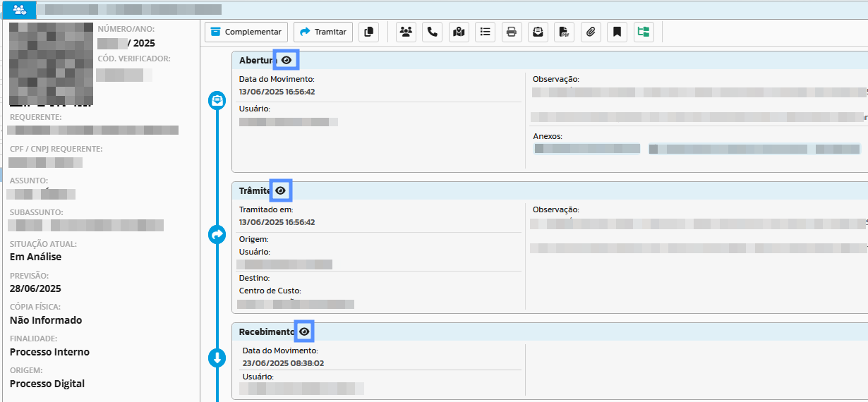Open the first blurred attachment under Anexos

click(x=587, y=149)
